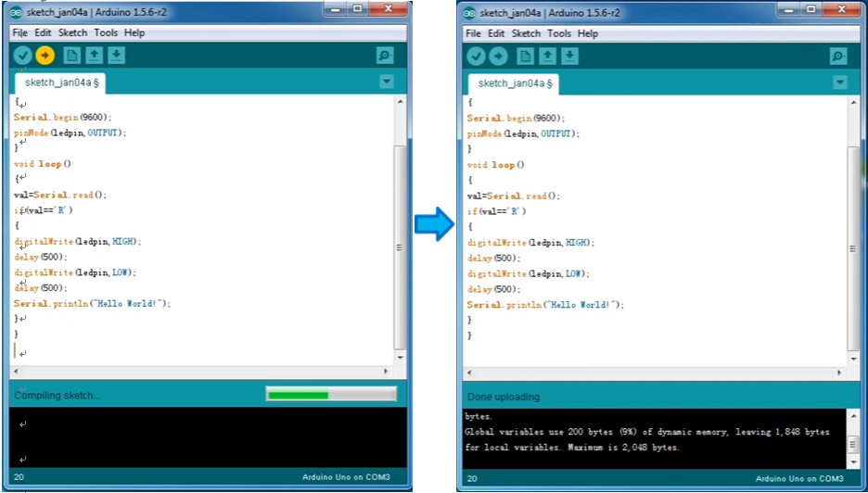Click right window console scrollbar down arrow
Screen dimensions: 868x493
pos(853,461)
